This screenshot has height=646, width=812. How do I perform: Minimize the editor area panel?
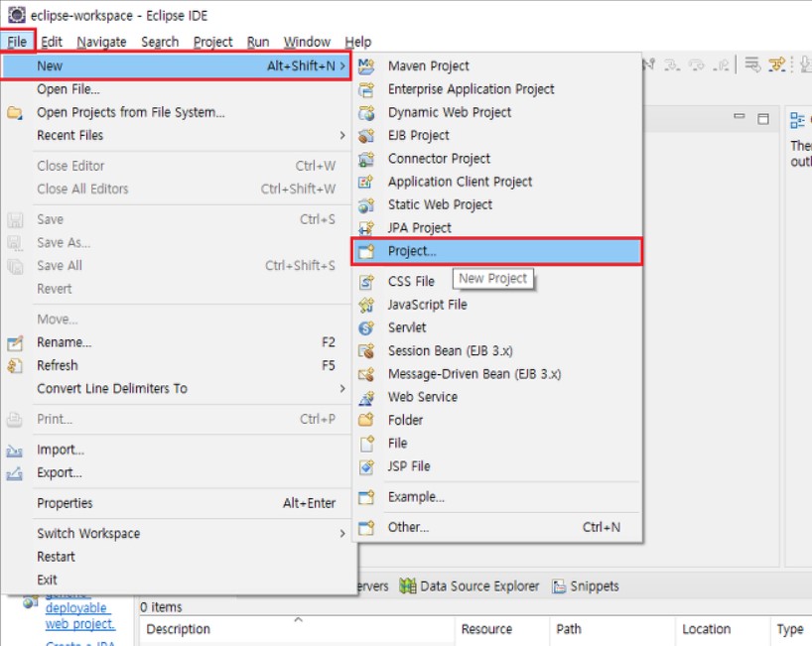[740, 116]
